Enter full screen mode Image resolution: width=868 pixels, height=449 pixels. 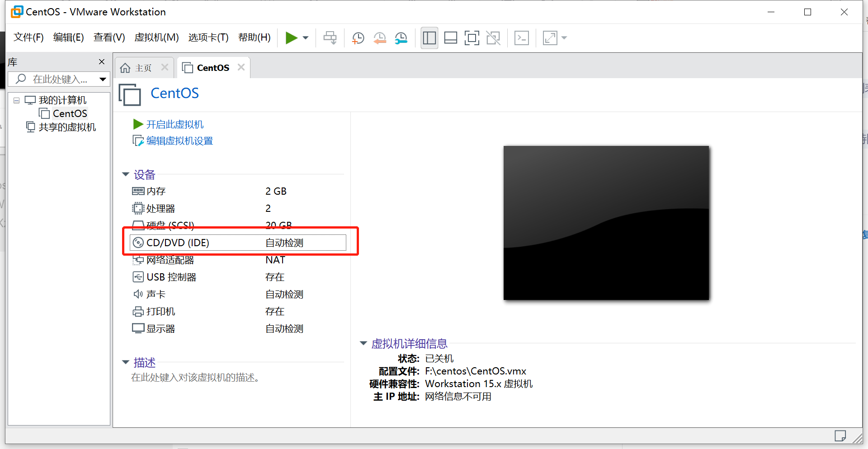(472, 38)
